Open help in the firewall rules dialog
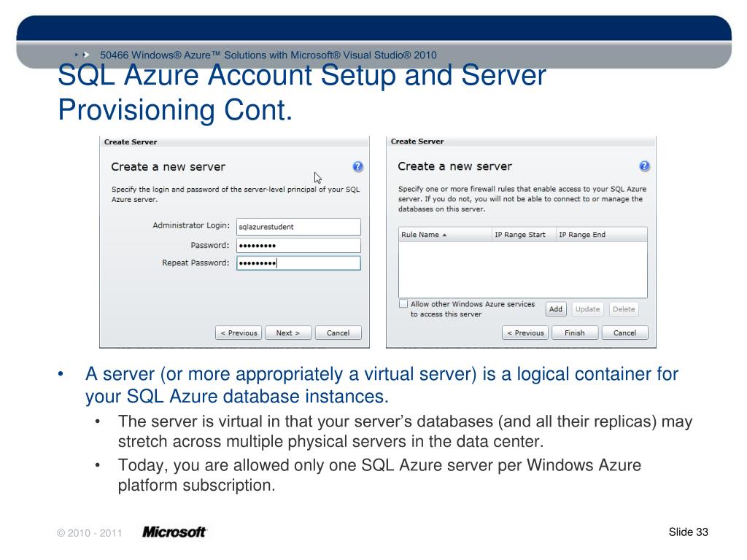The image size is (747, 560). coord(645,166)
